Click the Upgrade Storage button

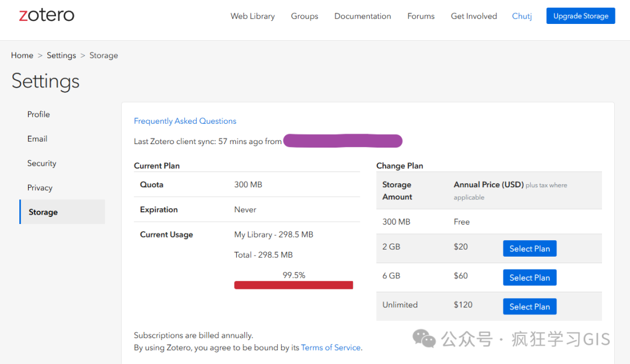[580, 16]
